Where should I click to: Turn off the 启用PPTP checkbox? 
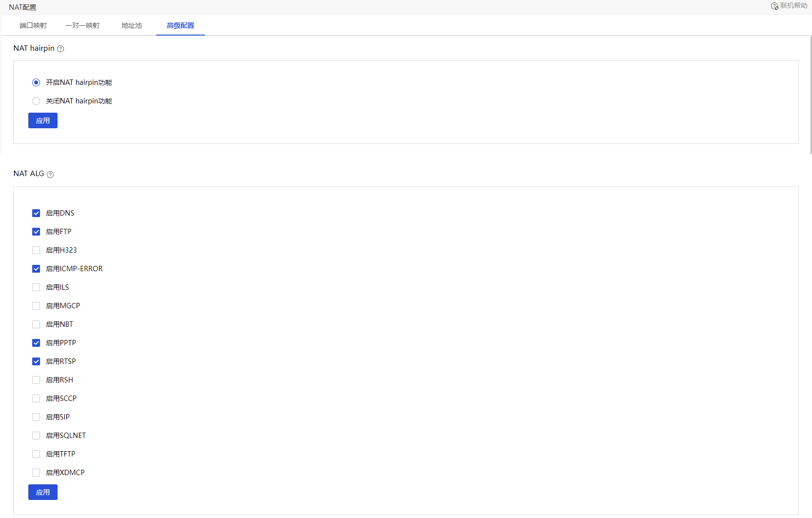(x=36, y=343)
